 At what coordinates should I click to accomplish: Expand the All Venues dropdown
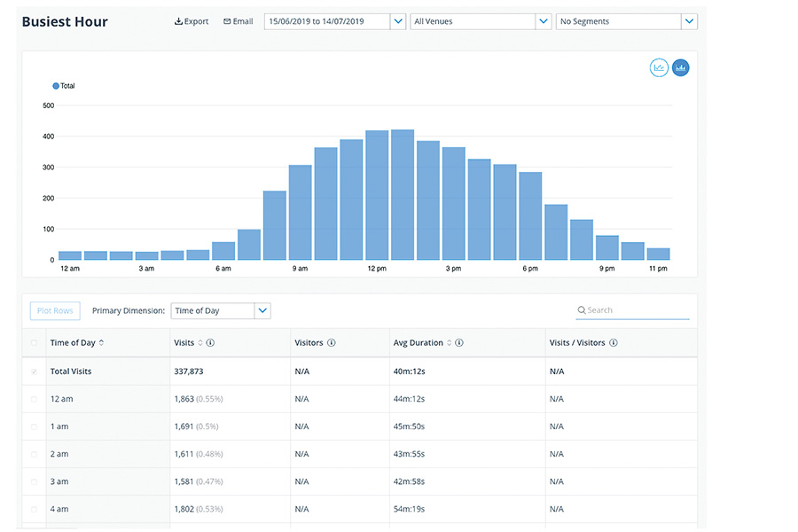click(x=544, y=21)
